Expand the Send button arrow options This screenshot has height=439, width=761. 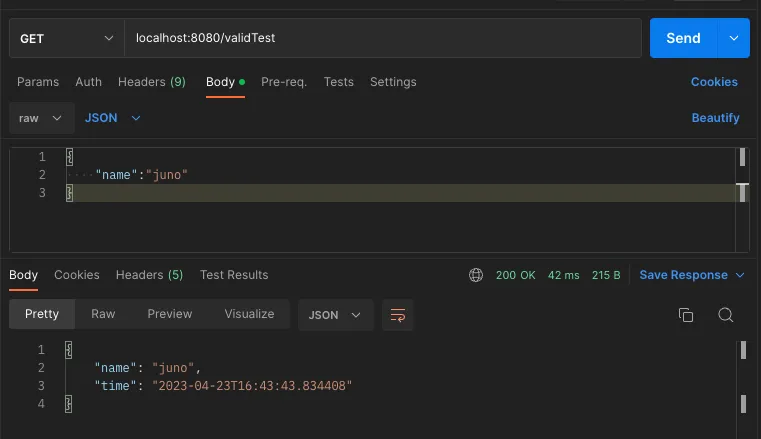[x=734, y=38]
